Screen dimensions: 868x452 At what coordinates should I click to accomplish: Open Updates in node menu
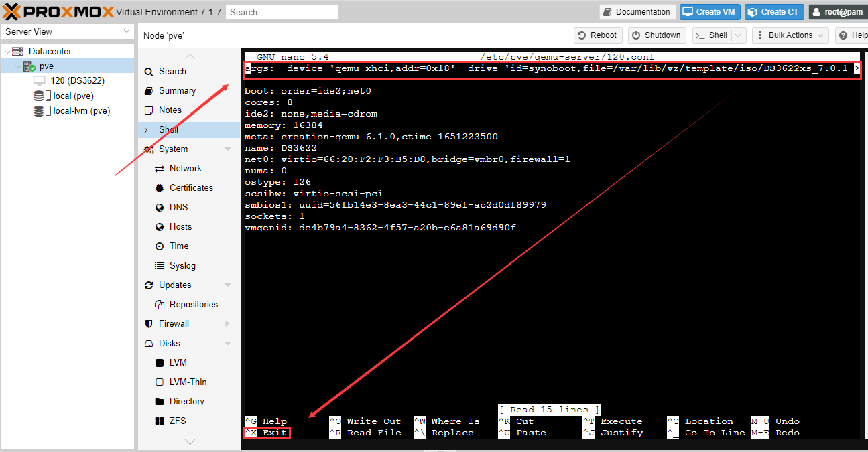coord(175,285)
